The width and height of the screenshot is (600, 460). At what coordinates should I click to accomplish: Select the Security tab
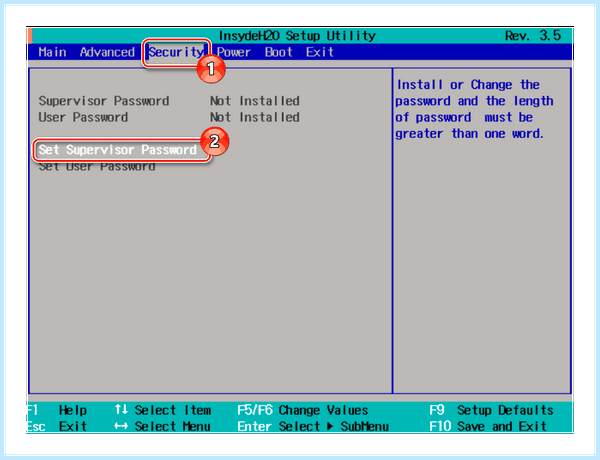(176, 52)
